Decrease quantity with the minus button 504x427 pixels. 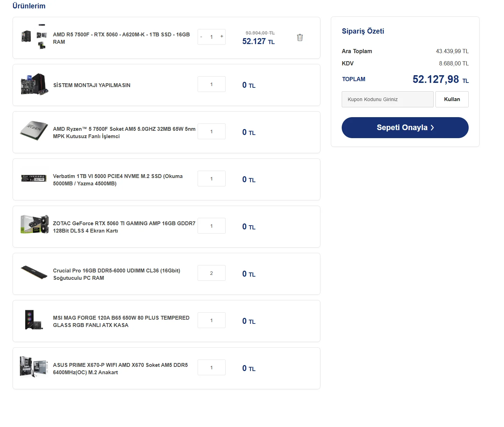click(x=201, y=37)
